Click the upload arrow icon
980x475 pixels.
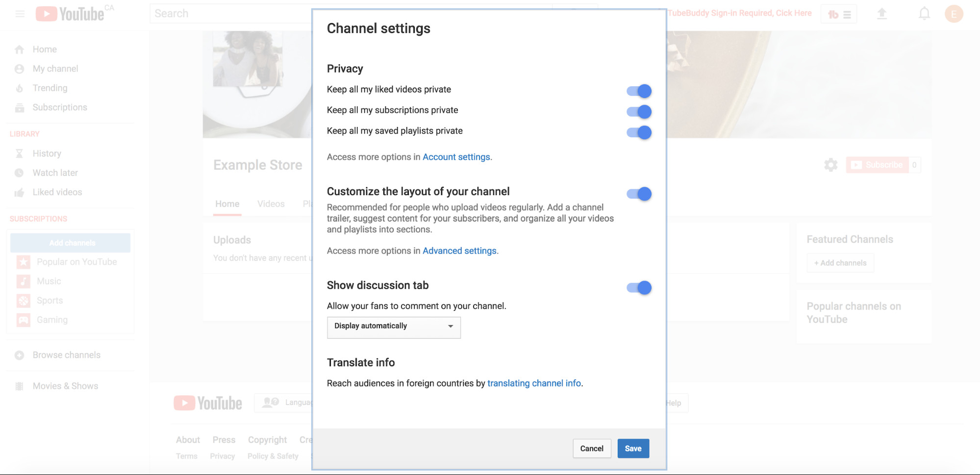tap(881, 14)
